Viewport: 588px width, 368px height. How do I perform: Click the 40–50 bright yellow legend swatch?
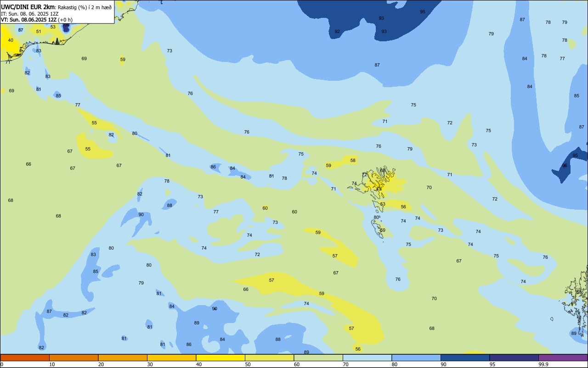(220, 357)
